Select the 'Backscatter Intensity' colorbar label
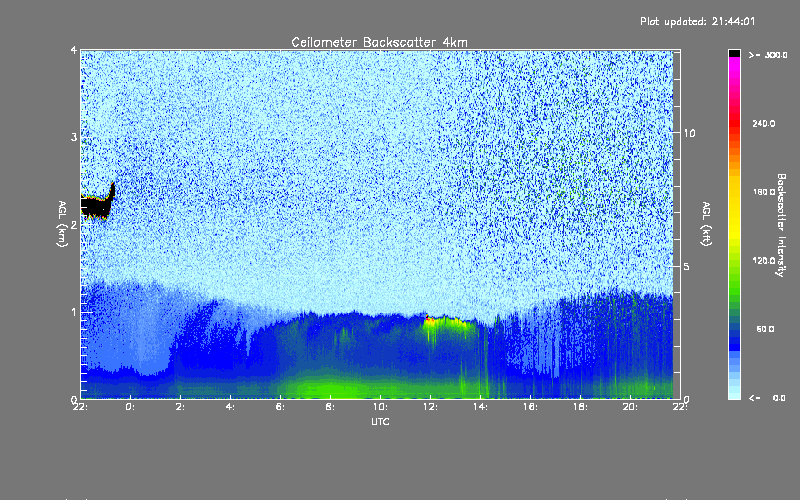This screenshot has width=800, height=500. click(781, 225)
